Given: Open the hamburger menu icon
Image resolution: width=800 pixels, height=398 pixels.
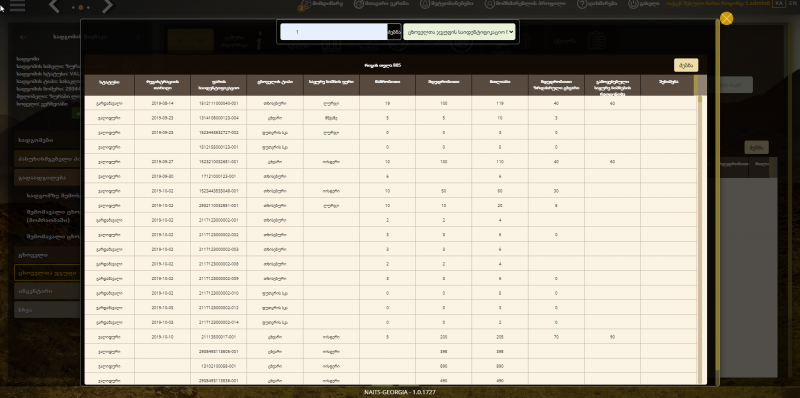Looking at the screenshot, I should coord(17,6).
